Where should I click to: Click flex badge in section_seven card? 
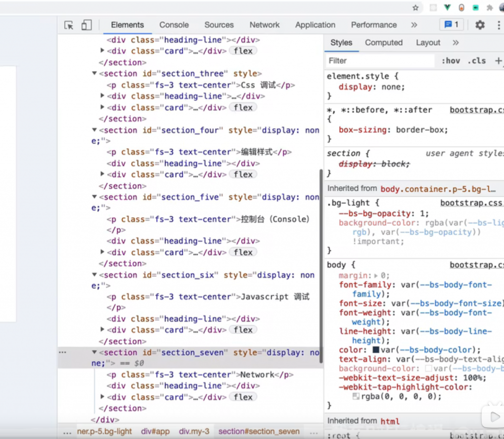(243, 397)
